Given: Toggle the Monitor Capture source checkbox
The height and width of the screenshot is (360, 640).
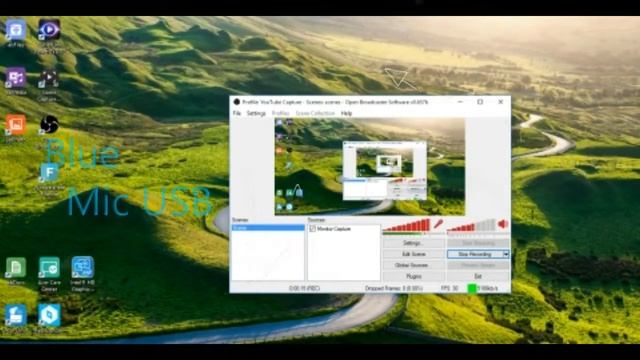Looking at the screenshot, I should coord(313,229).
